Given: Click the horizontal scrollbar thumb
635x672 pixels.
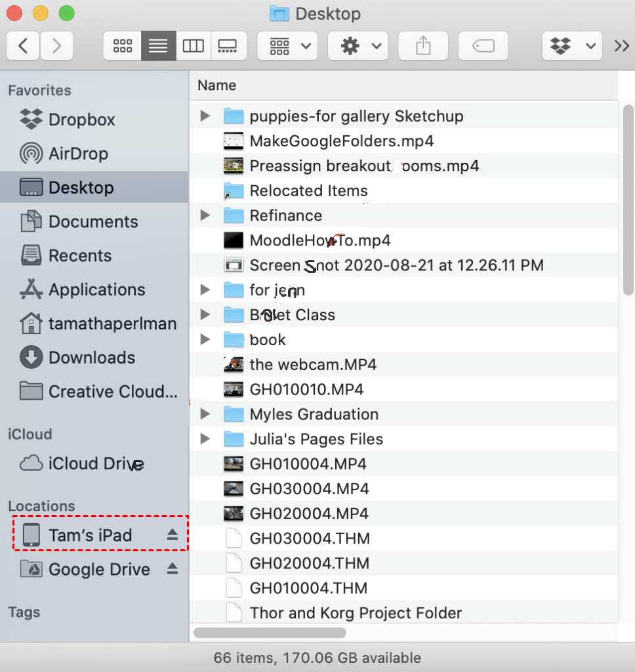Looking at the screenshot, I should click(x=270, y=633).
